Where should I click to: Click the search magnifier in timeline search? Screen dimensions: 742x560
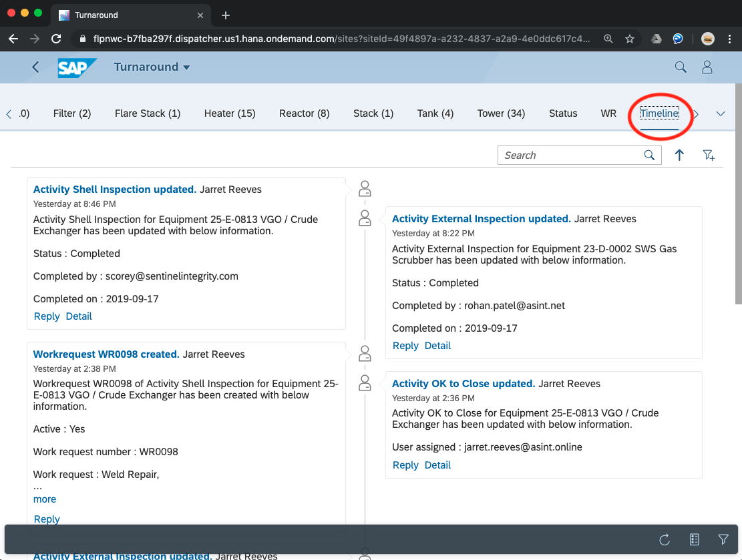(x=649, y=155)
